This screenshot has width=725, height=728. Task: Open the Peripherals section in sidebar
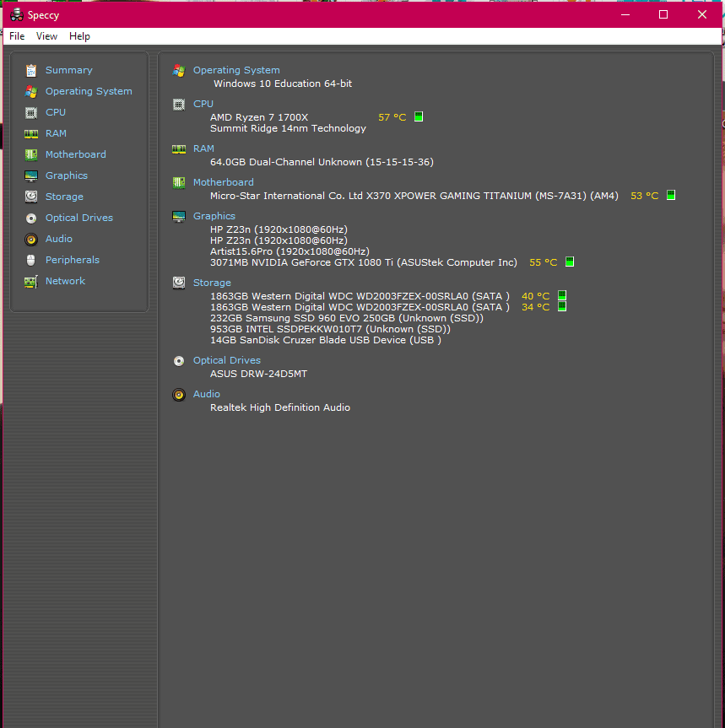coord(73,260)
